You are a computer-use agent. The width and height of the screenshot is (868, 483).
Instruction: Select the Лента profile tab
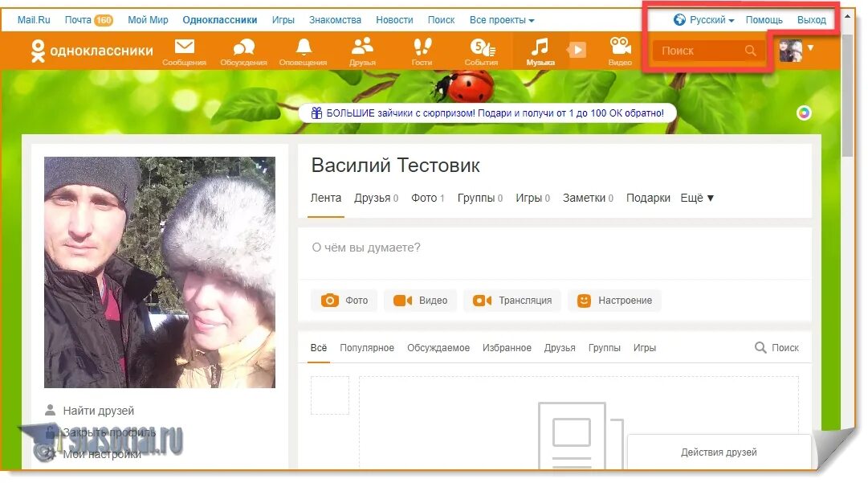(325, 198)
